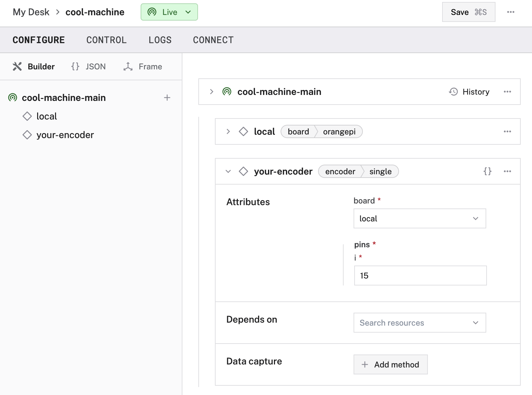
Task: Open the Frame view
Action: point(142,66)
